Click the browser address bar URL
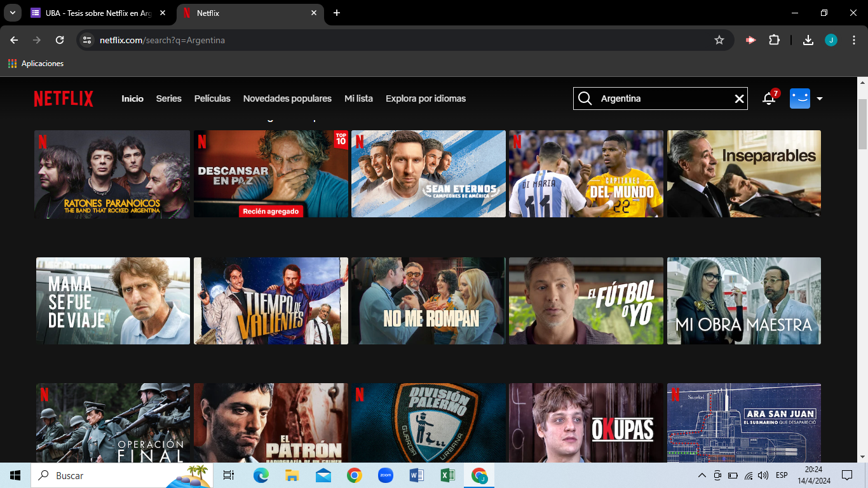The width and height of the screenshot is (868, 488). [x=162, y=40]
